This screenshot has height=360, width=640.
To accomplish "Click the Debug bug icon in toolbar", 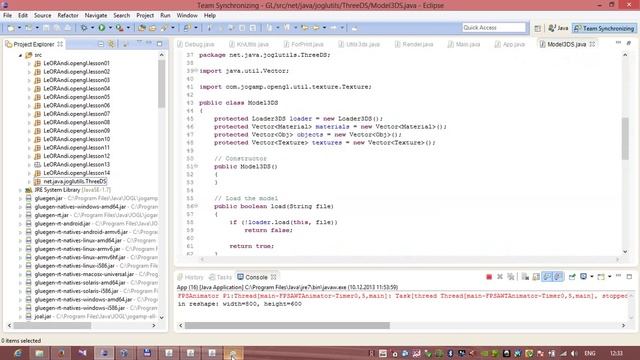I will [x=84, y=28].
